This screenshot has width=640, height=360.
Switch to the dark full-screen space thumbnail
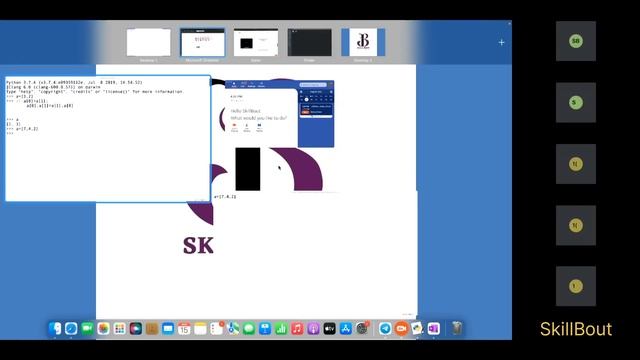coord(310,42)
